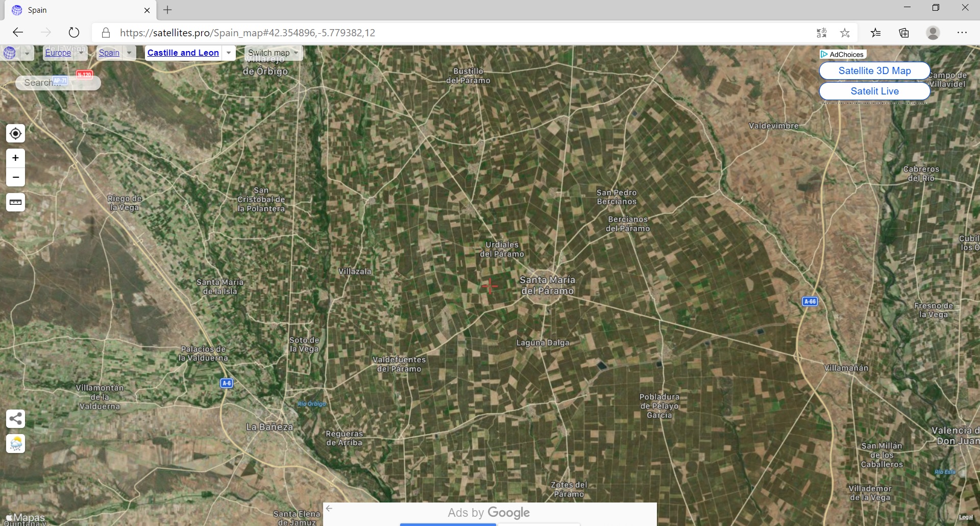Open the weather icon button
Screen dimensions: 980x526
click(x=15, y=444)
